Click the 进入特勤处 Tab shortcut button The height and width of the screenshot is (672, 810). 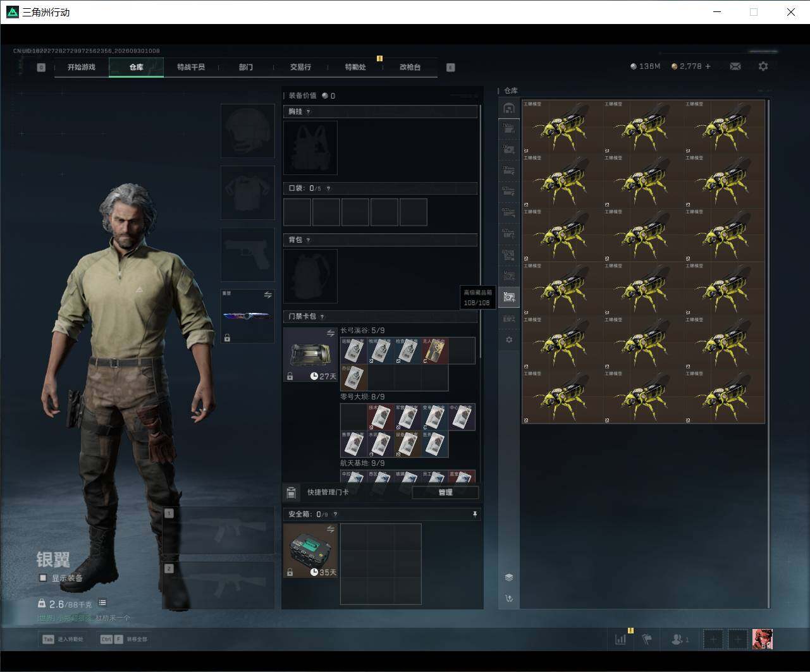click(x=62, y=639)
